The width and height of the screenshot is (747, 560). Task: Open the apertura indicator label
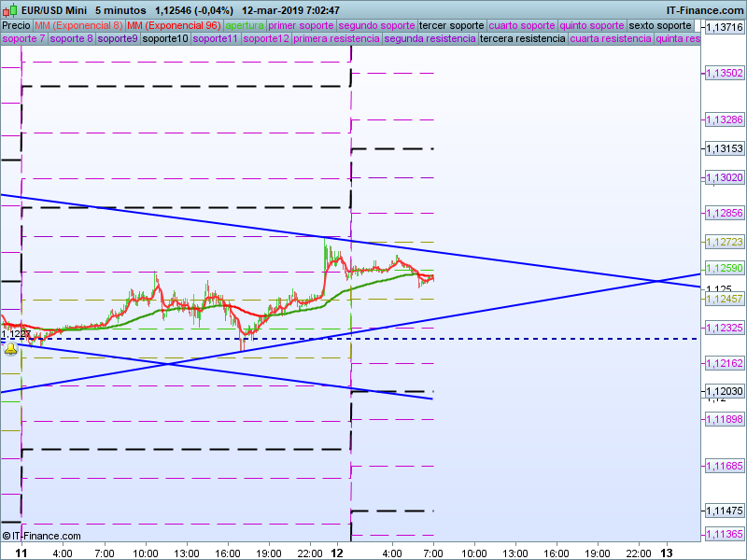(245, 25)
